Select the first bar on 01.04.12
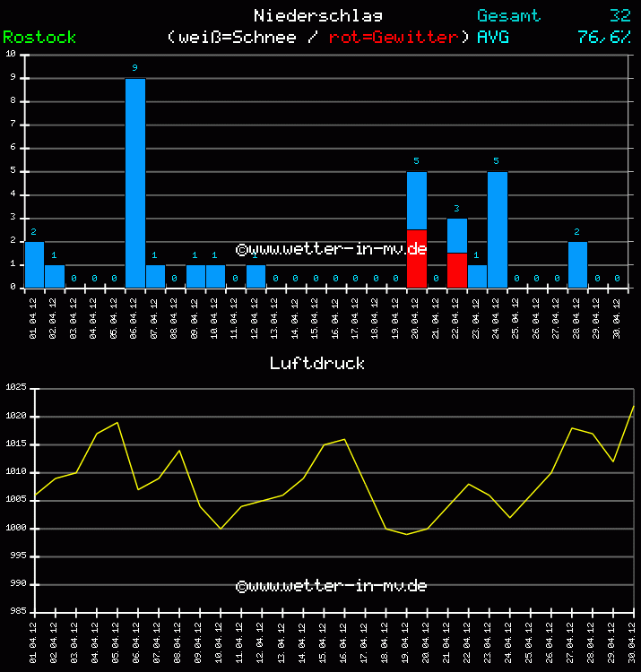 tap(34, 264)
